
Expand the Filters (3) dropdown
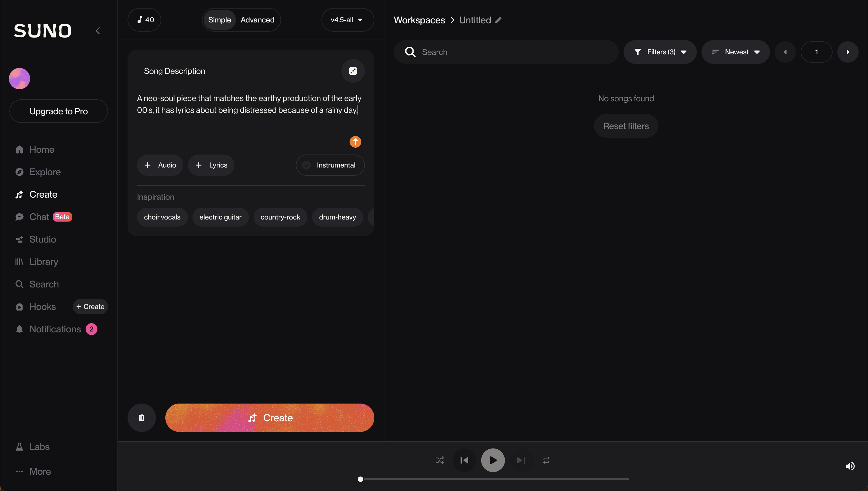point(660,52)
